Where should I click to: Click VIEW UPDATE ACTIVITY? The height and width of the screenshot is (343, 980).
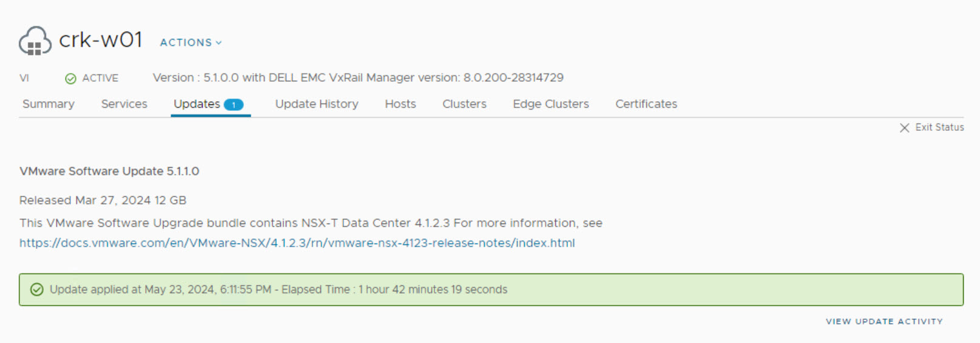[884, 321]
